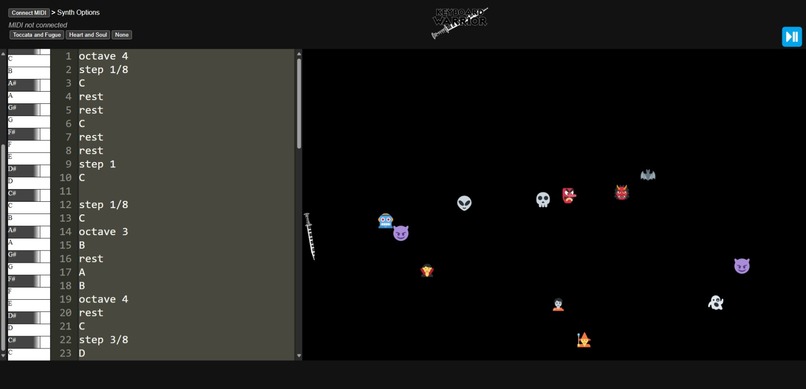This screenshot has height=389, width=806.
Task: Click 'rest' on code line 20
Action: (91, 312)
